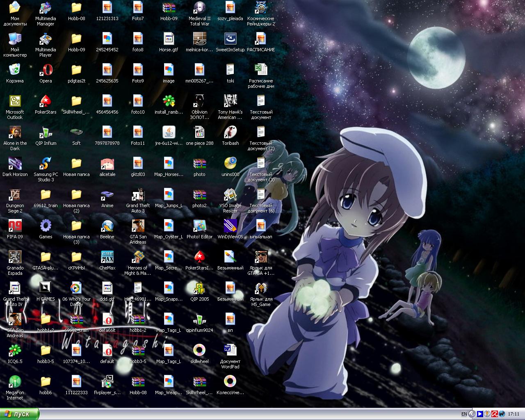
Task: Launch Toribash game shortcut
Action: click(230, 132)
